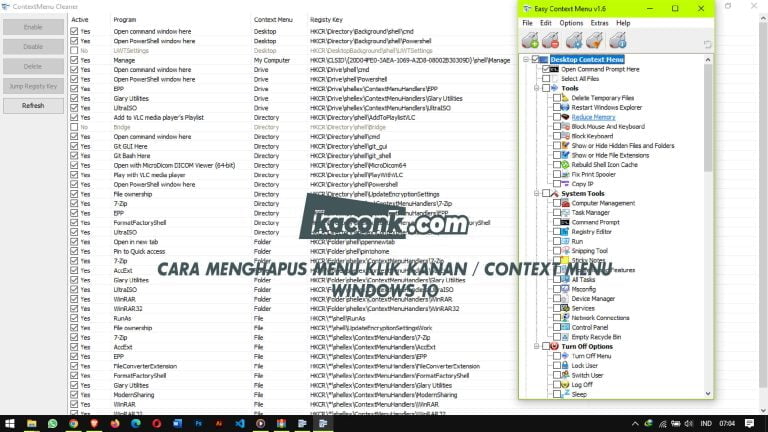Open the notification center icon in tray

749,423
